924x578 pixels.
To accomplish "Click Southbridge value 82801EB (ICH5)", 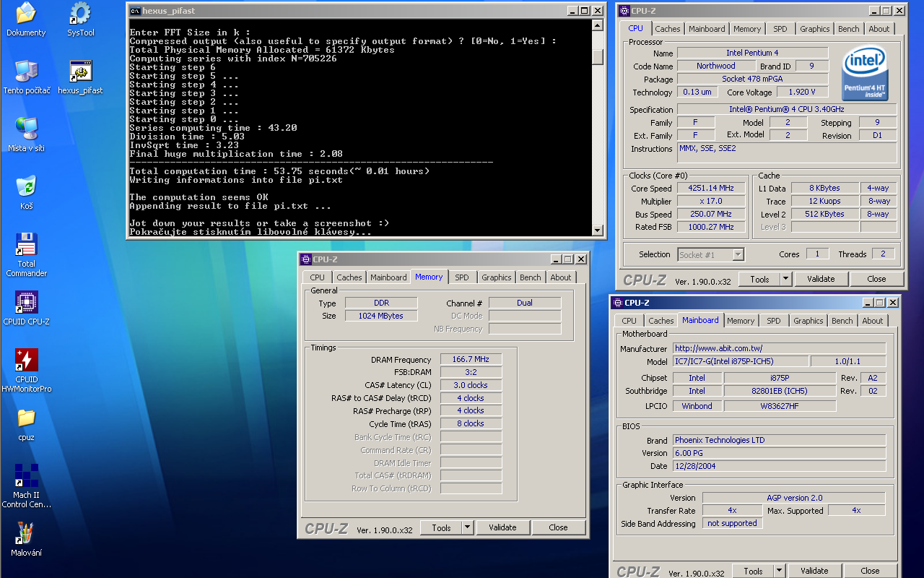I will pyautogui.click(x=780, y=391).
